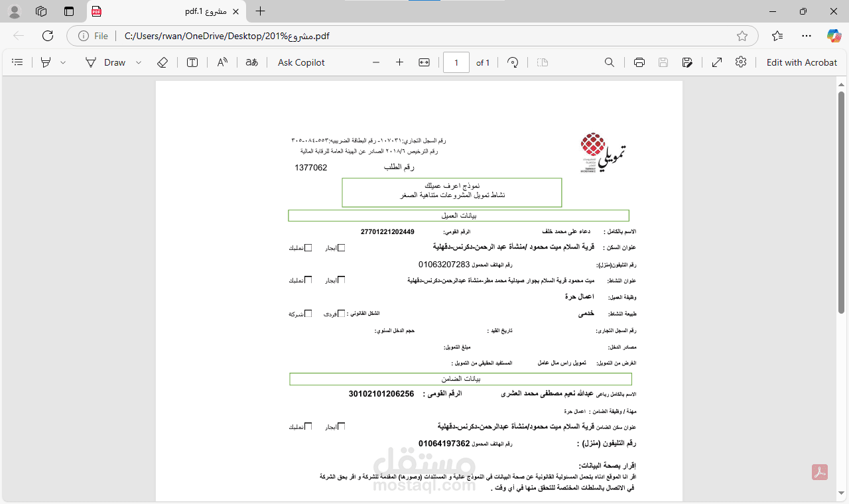Open the Workspaces icon
This screenshot has width=849, height=504.
tap(41, 11)
